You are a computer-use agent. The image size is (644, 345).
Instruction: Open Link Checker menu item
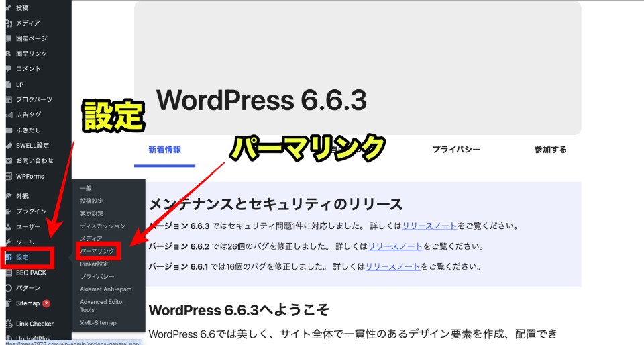[35, 324]
